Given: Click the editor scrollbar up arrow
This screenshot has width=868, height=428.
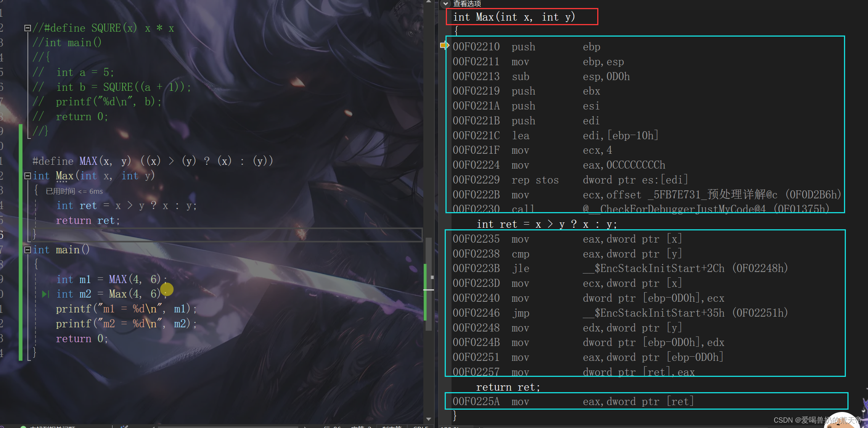Looking at the screenshot, I should pyautogui.click(x=428, y=2).
